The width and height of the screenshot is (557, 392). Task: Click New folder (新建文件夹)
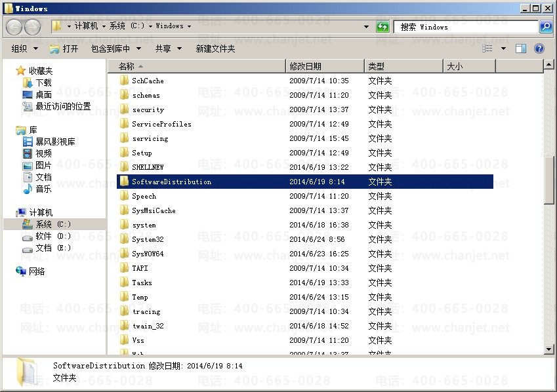215,49
